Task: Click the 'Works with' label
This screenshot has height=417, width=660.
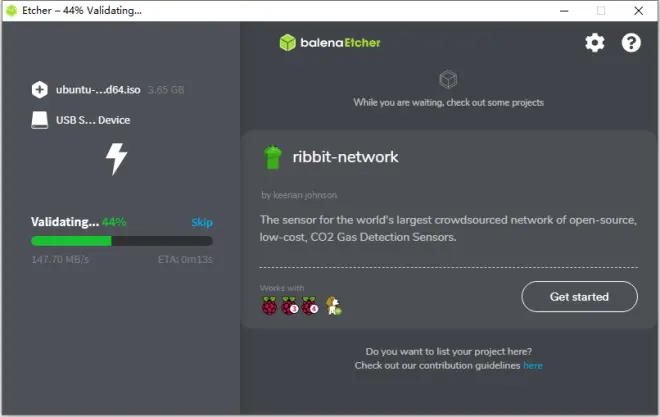Action: [x=282, y=288]
